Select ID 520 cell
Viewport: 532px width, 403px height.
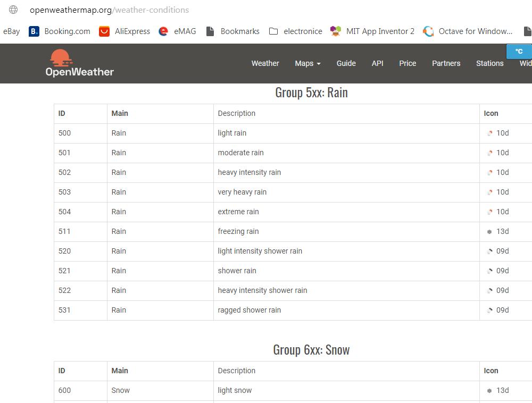(x=80, y=251)
